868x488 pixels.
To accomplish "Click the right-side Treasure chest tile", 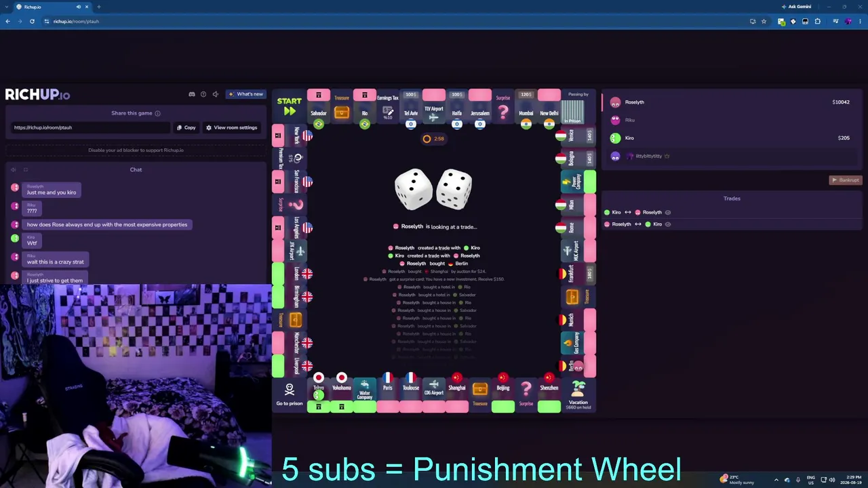I will 578,297.
